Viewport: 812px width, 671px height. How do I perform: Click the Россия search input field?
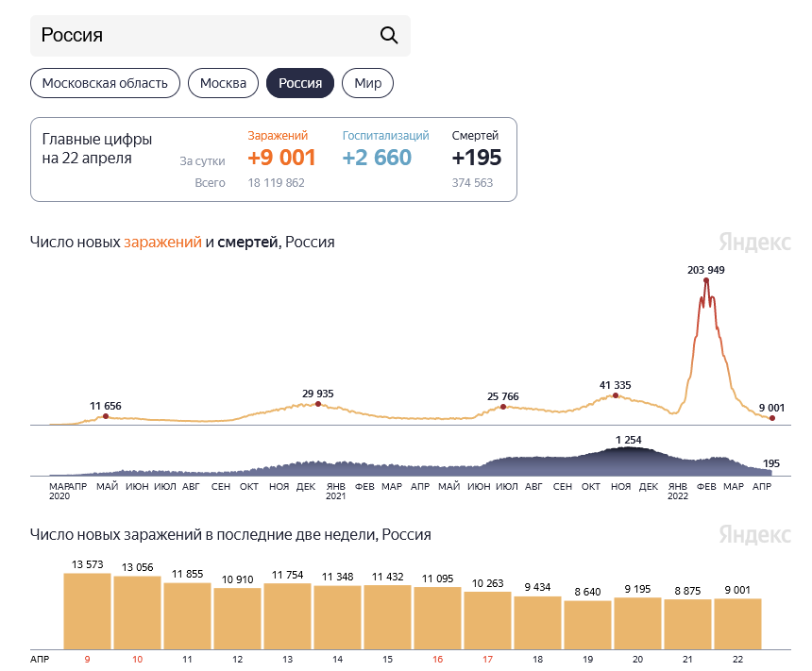[x=203, y=36]
